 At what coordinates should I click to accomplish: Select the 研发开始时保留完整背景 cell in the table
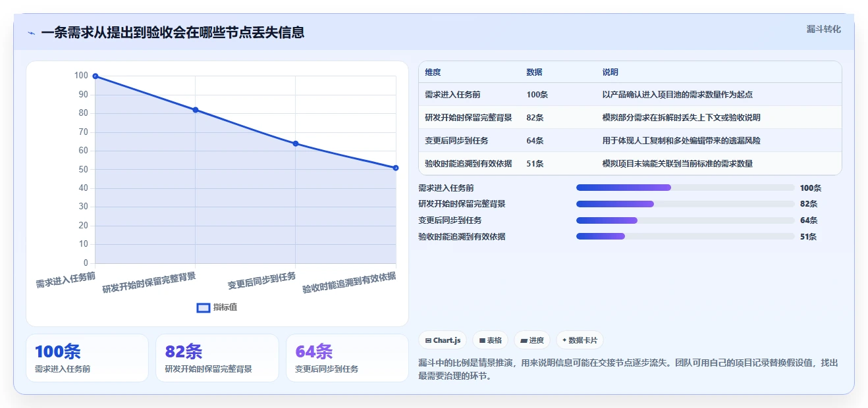[x=468, y=118]
